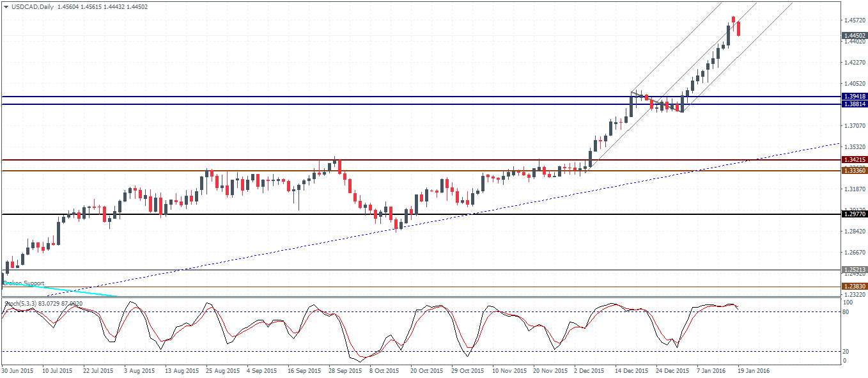The width and height of the screenshot is (868, 378).
Task: Click the 30 Jun 2015 date label
Action: (x=17, y=370)
